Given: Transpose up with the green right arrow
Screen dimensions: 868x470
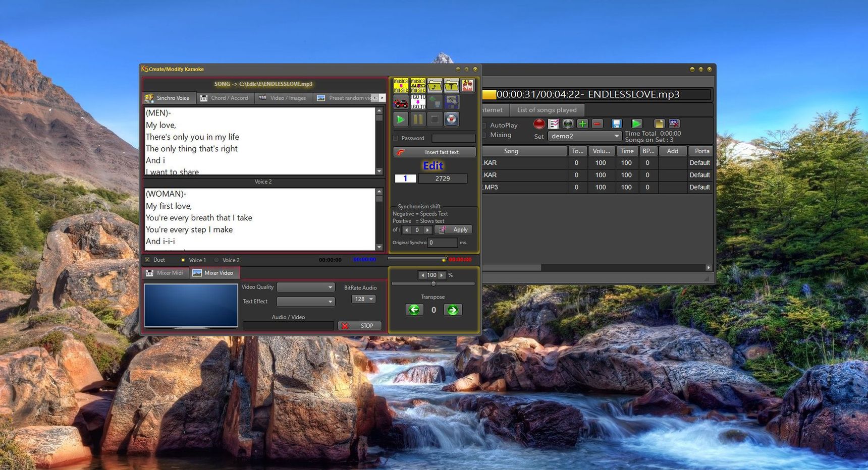Looking at the screenshot, I should (453, 310).
